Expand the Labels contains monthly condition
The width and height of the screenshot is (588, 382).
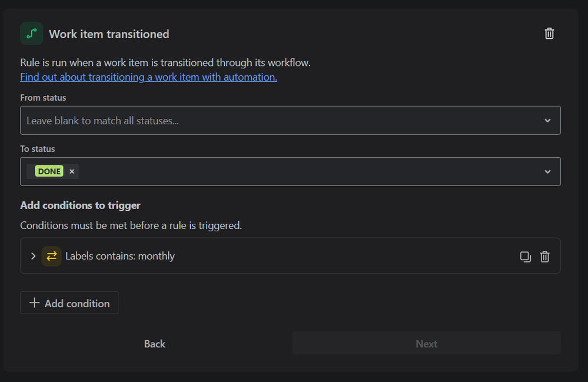tap(33, 256)
